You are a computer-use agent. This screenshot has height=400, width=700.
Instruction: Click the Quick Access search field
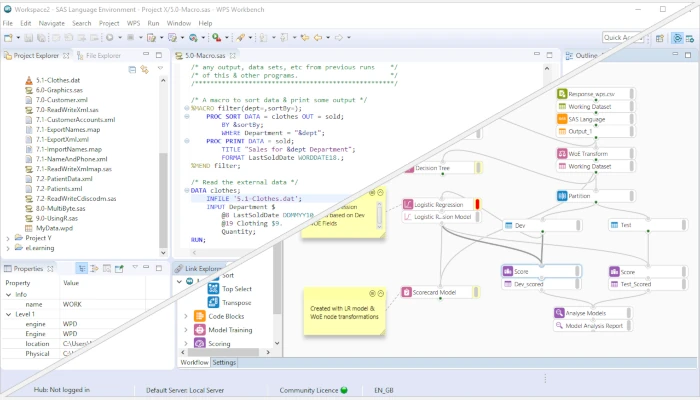click(623, 38)
